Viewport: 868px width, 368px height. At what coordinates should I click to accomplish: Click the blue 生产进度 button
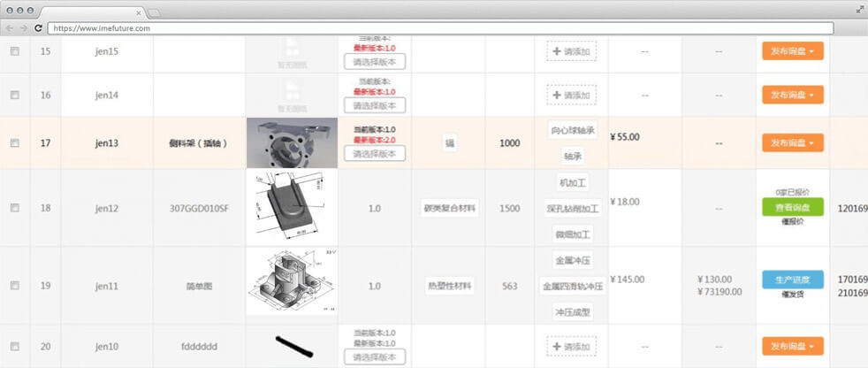(793, 280)
